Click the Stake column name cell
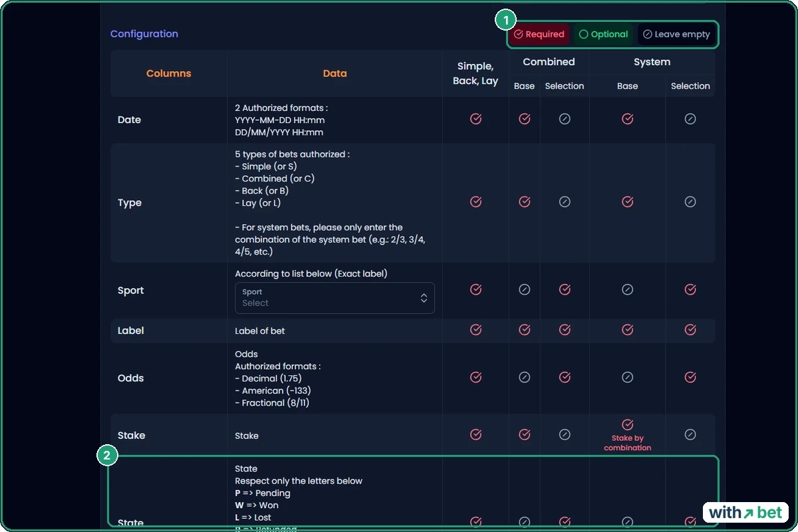The height and width of the screenshot is (532, 798). click(169, 435)
